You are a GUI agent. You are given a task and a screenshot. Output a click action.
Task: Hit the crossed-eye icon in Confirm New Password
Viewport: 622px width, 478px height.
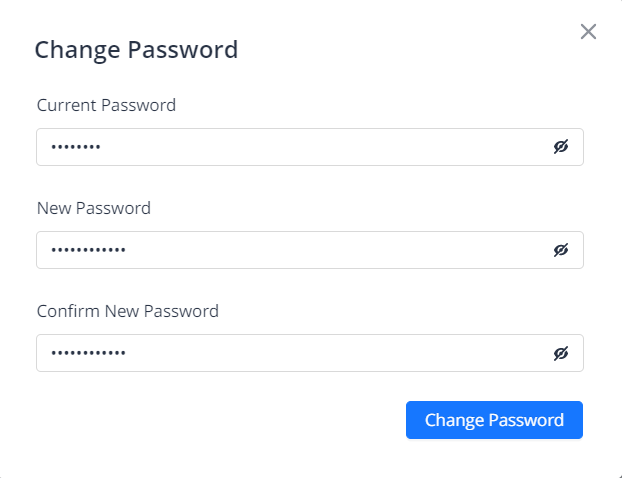(x=561, y=353)
